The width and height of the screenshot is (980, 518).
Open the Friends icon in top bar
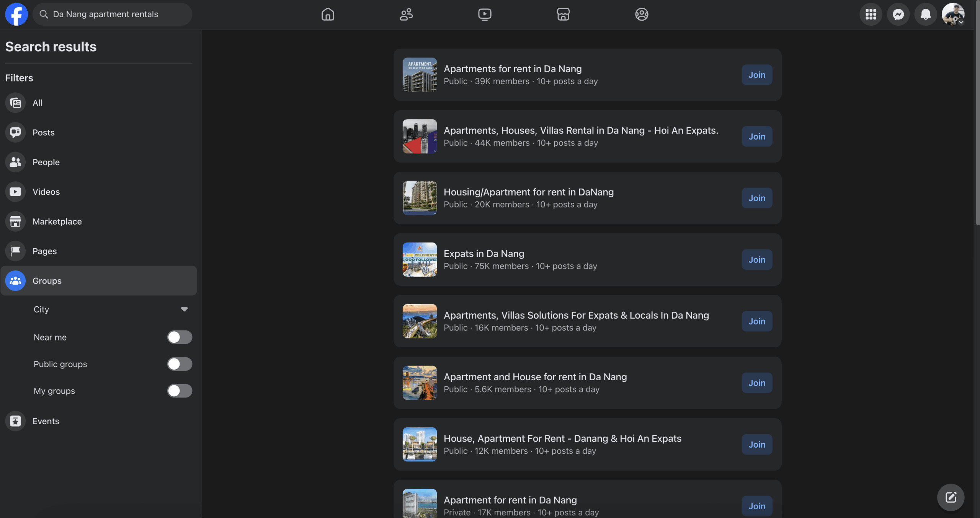click(x=406, y=15)
